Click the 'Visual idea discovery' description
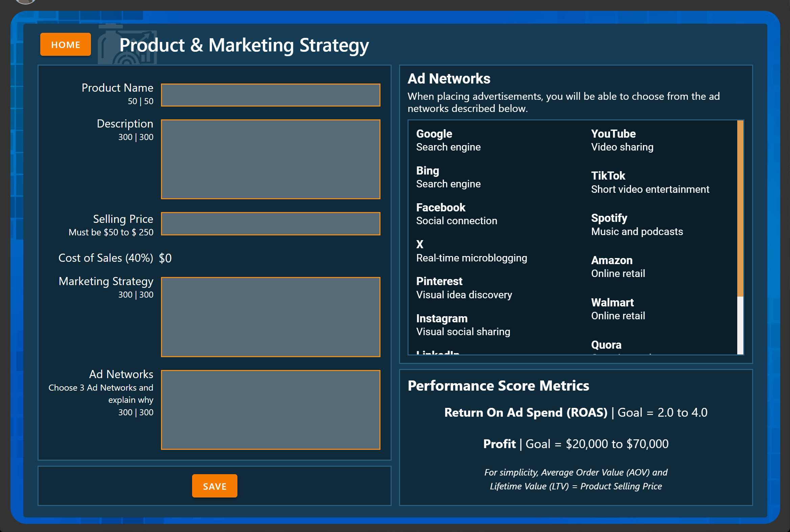The image size is (790, 532). pyautogui.click(x=464, y=295)
